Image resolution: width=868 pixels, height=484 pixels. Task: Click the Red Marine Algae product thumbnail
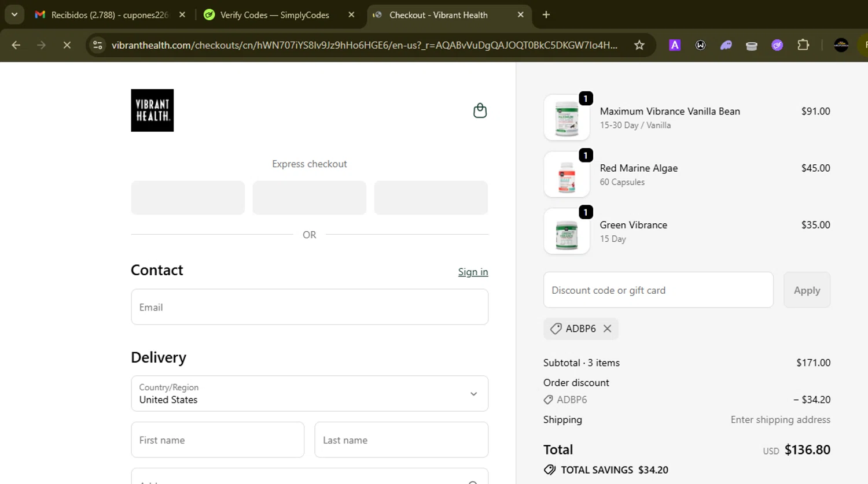(567, 175)
